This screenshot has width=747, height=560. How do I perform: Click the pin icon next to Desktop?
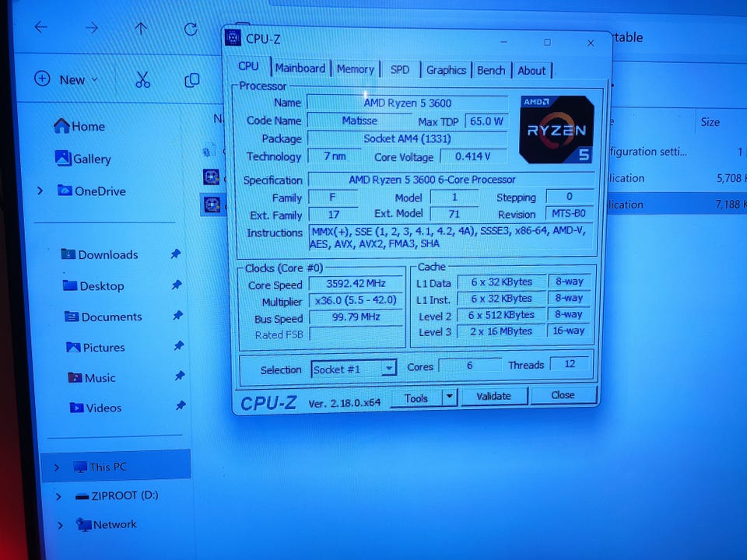(177, 285)
